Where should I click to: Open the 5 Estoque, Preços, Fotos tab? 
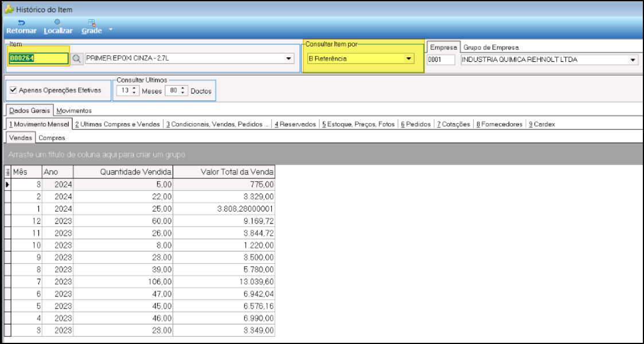click(x=358, y=124)
